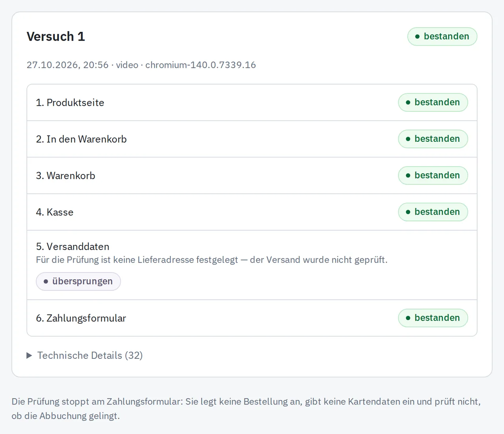Click the timestamp line 27.10.2026, 20:56
This screenshot has height=434, width=504.
[141, 65]
